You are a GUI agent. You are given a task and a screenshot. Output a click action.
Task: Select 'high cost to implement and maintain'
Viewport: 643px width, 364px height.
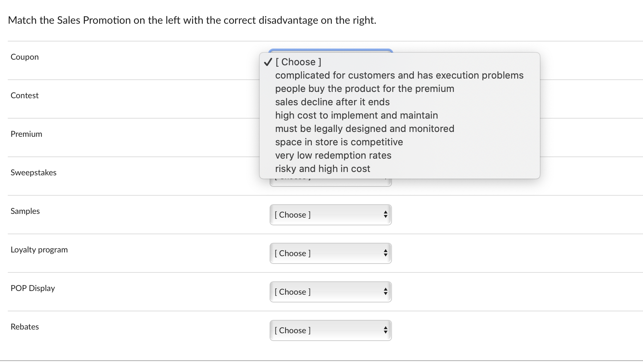356,115
